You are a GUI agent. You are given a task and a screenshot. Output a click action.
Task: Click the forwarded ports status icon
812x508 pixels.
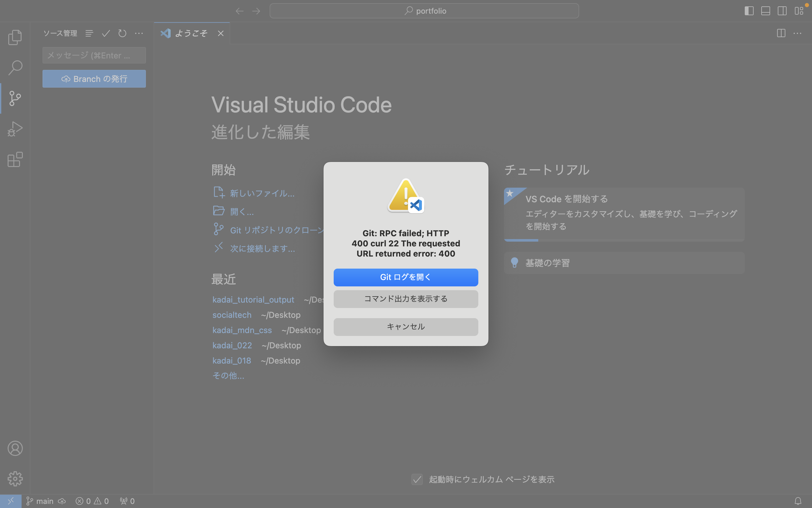point(127,501)
